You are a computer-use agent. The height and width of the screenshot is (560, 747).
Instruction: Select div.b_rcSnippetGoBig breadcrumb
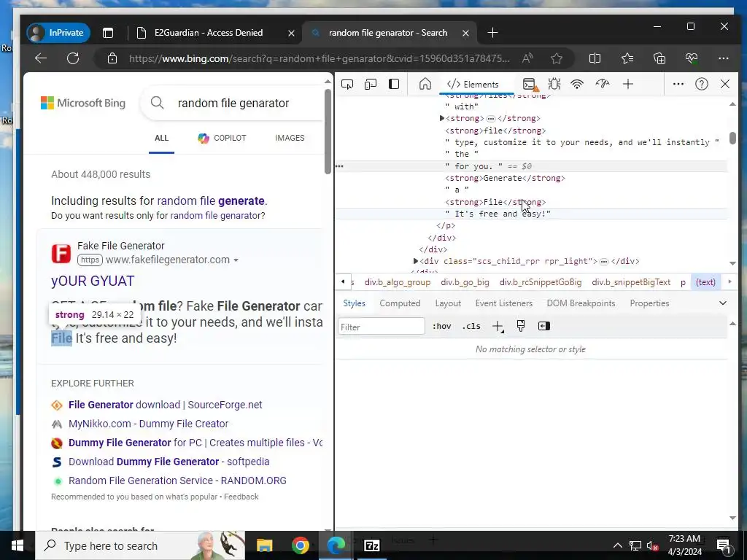pos(541,282)
